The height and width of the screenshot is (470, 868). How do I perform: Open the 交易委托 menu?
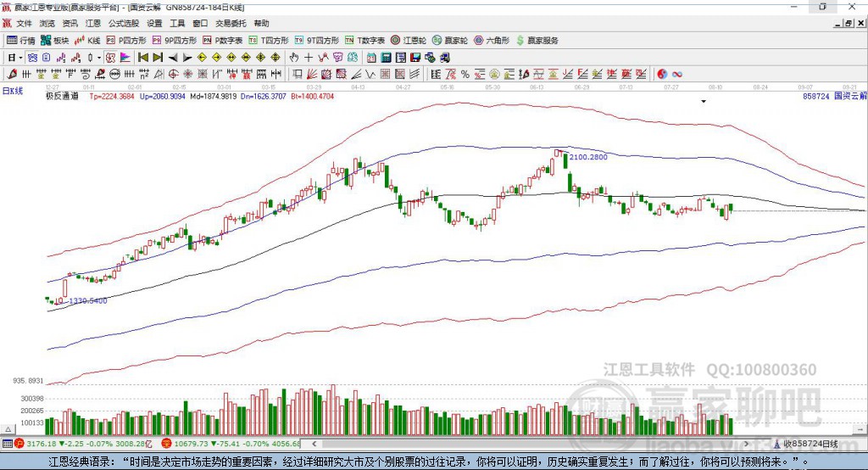(x=231, y=23)
